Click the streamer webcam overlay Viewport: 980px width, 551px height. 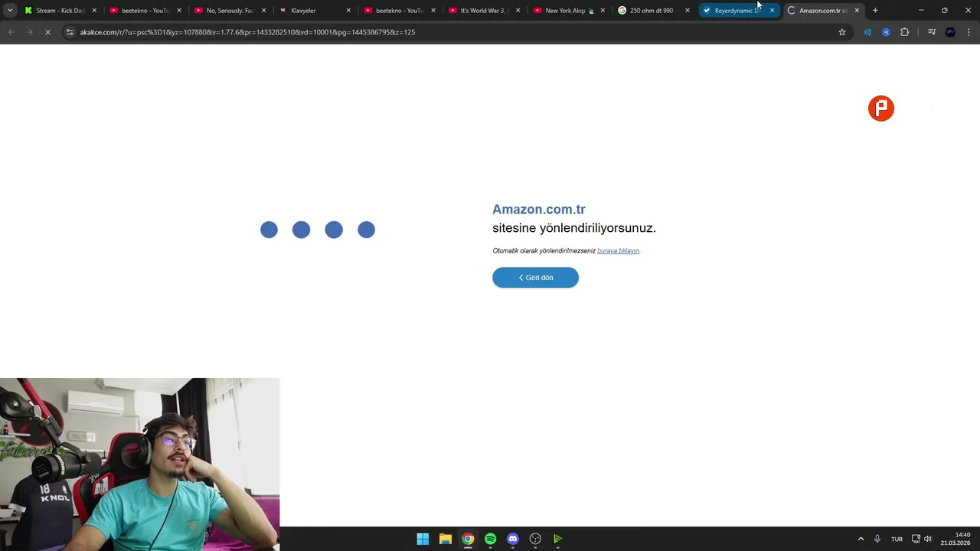coord(139,465)
